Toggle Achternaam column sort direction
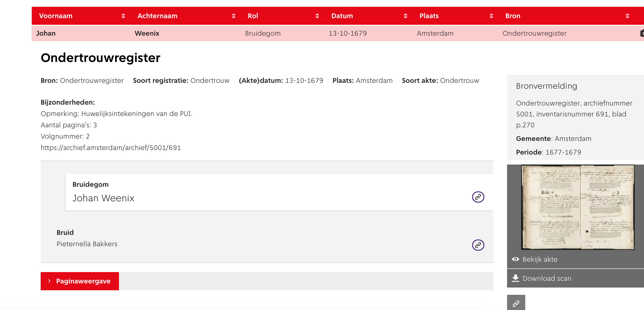The width and height of the screenshot is (644, 310). point(234,16)
